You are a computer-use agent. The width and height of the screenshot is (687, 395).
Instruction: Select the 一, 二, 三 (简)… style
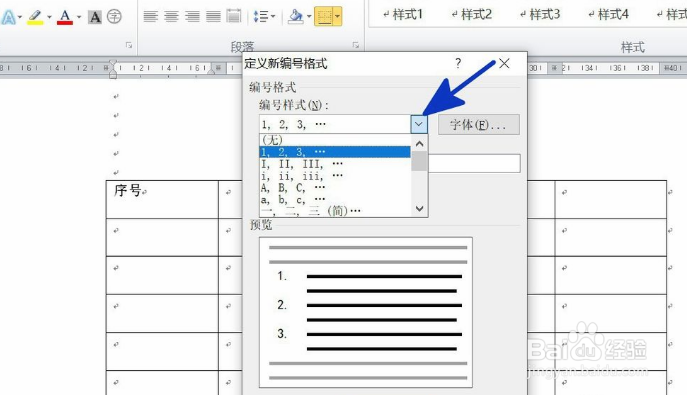pyautogui.click(x=335, y=211)
